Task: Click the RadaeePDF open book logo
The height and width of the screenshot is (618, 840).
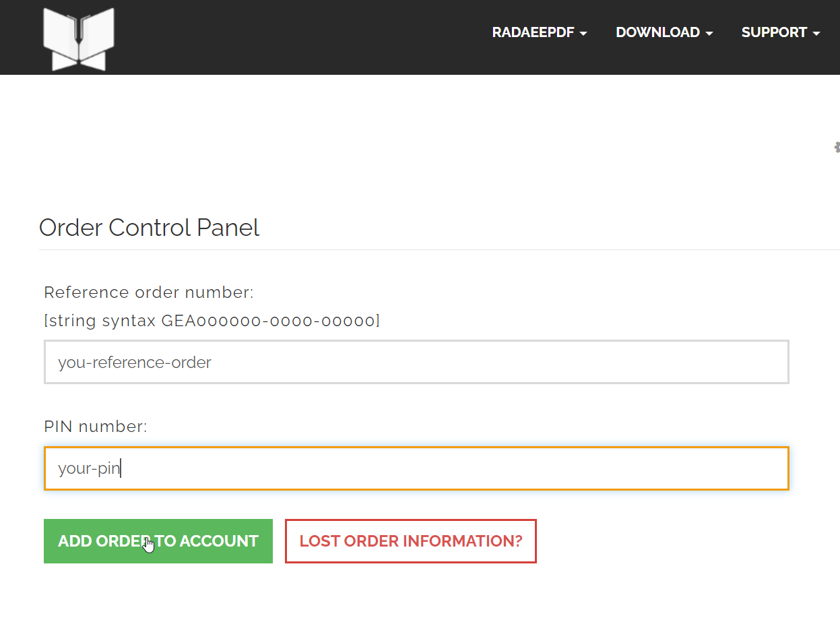Action: [x=79, y=38]
